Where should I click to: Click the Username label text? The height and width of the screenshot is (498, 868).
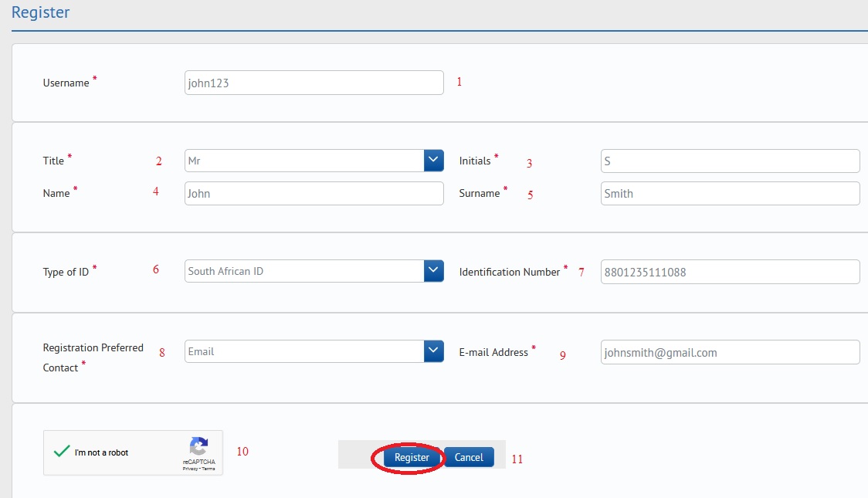[x=66, y=83]
